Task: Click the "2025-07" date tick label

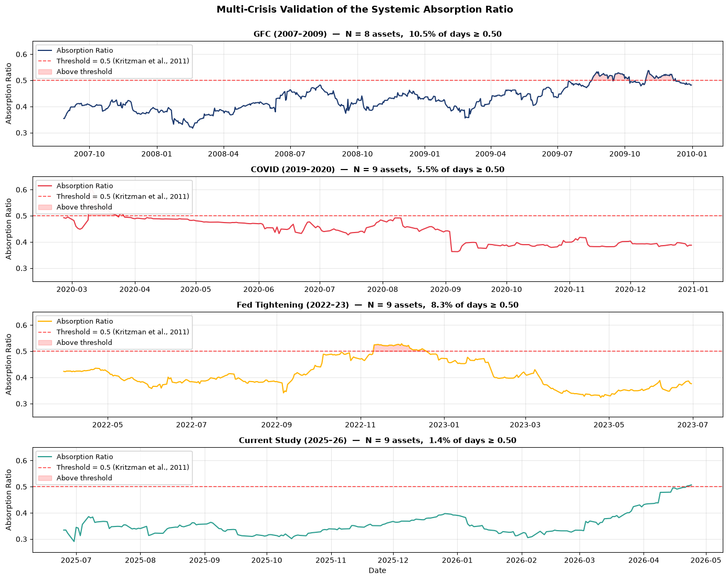Action: click(76, 560)
